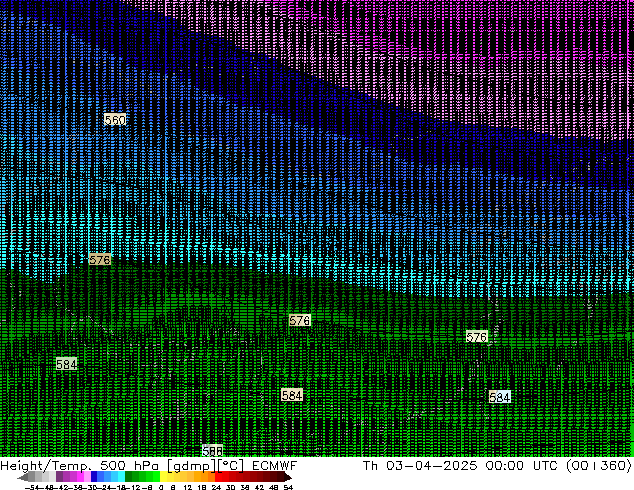Click the '-54' legend value
Image resolution: width=634 pixels, height=490 pixels.
click(32, 487)
